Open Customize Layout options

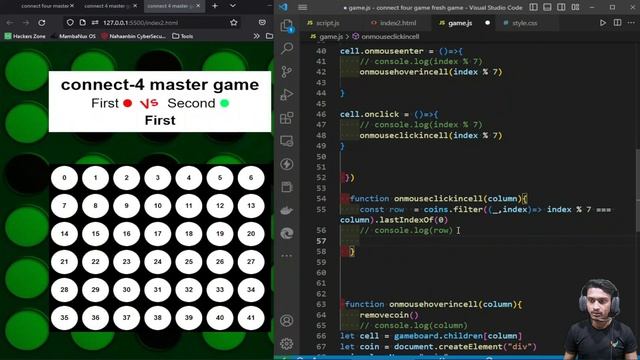tap(576, 7)
